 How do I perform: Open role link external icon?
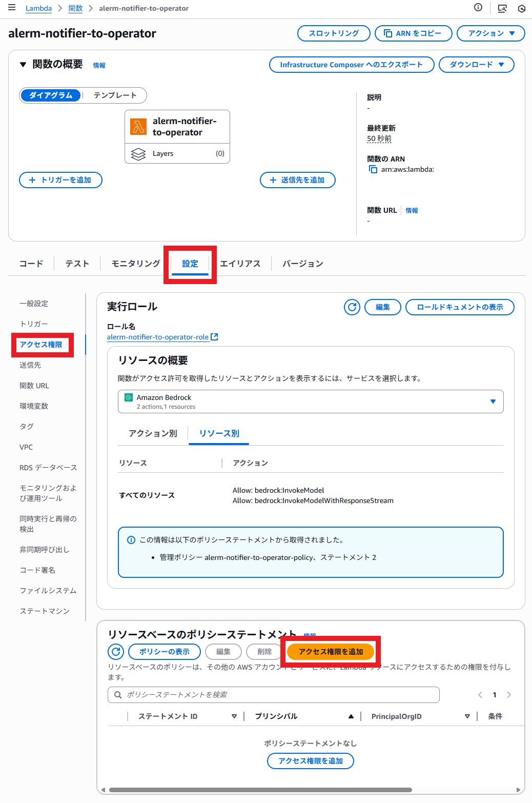215,337
